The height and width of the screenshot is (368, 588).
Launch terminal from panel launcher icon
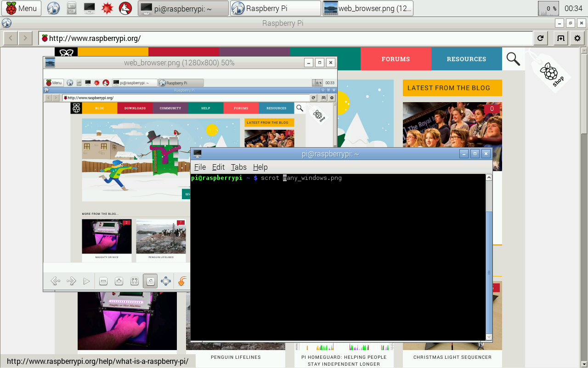(x=89, y=8)
